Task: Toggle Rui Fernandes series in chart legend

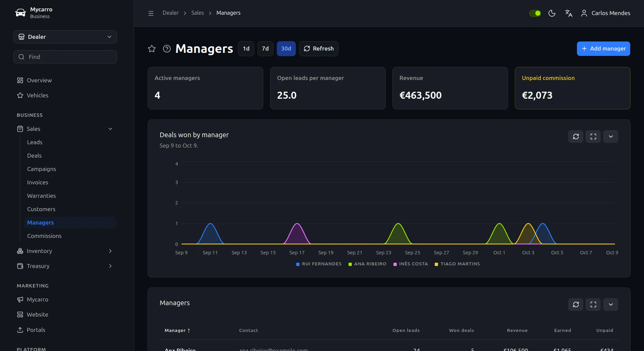Action: click(319, 264)
